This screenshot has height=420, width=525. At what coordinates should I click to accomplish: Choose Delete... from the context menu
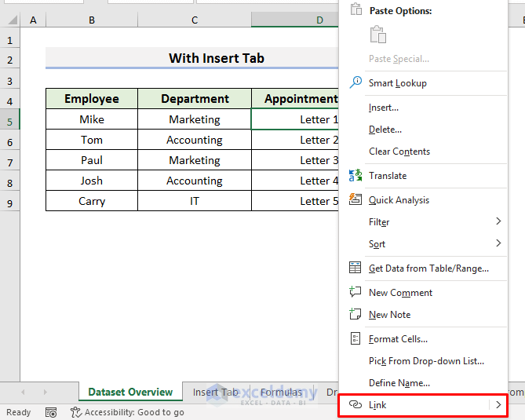pyautogui.click(x=385, y=130)
